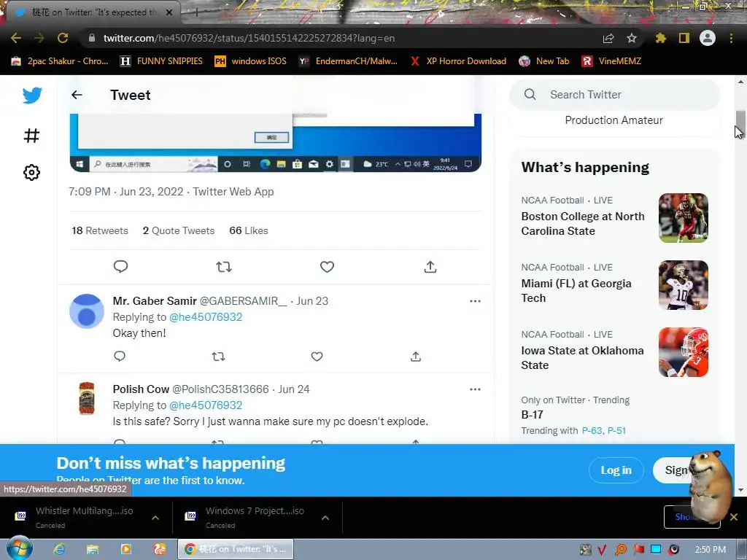Image resolution: width=747 pixels, height=560 pixels.
Task: Click browser back arrow
Action: [x=16, y=38]
